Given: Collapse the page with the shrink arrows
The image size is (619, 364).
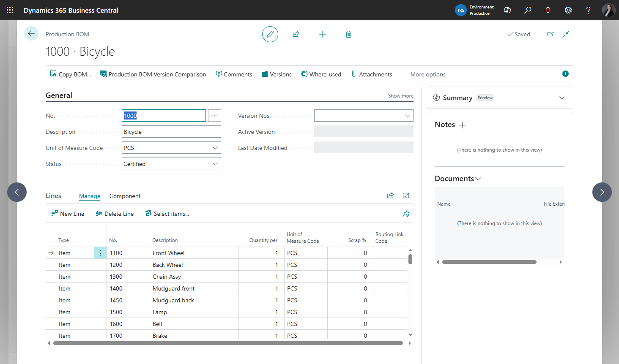Looking at the screenshot, I should (566, 34).
